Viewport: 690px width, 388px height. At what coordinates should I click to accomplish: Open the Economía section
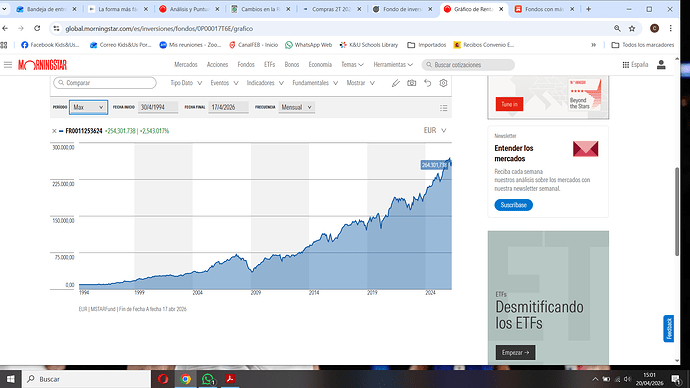pyautogui.click(x=320, y=65)
